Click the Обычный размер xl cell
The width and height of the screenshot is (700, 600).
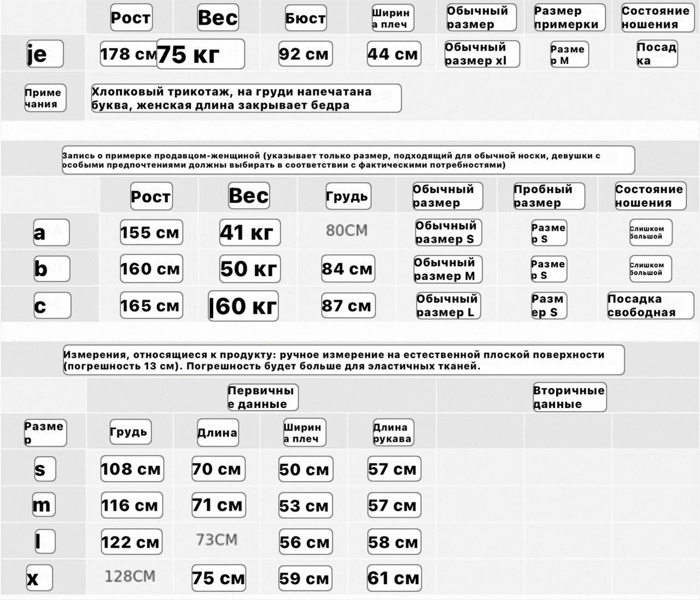(x=482, y=54)
